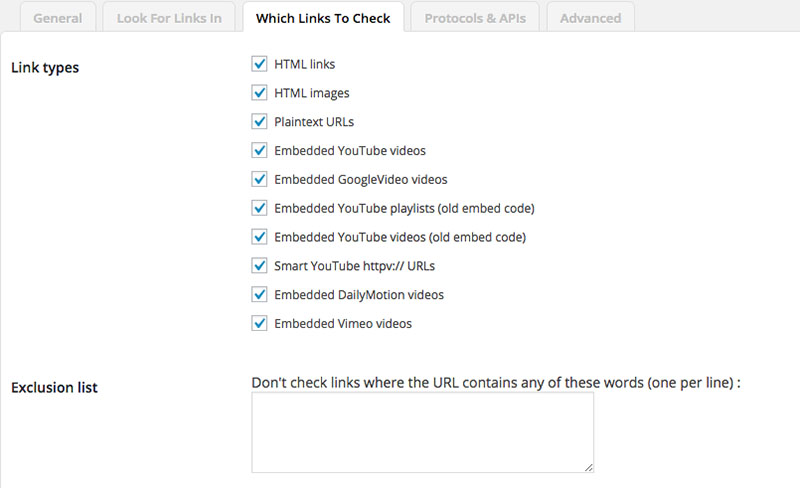
Task: Click the HTML links label text
Action: [x=305, y=64]
